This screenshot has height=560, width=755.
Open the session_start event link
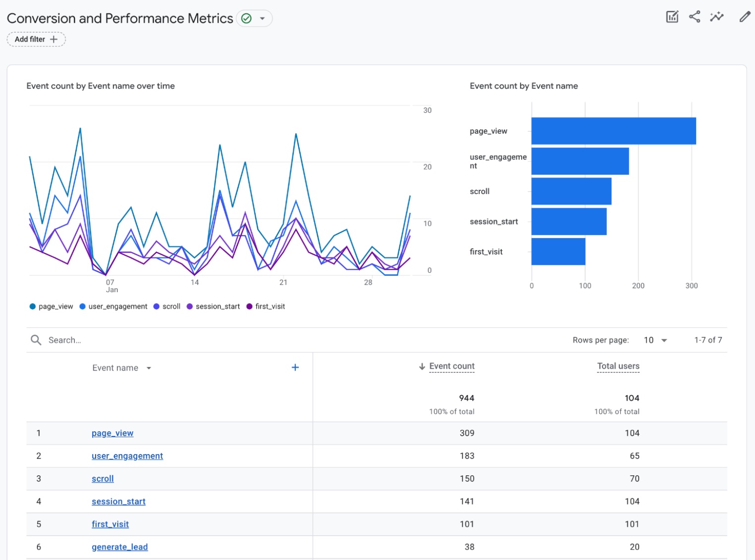(x=118, y=501)
